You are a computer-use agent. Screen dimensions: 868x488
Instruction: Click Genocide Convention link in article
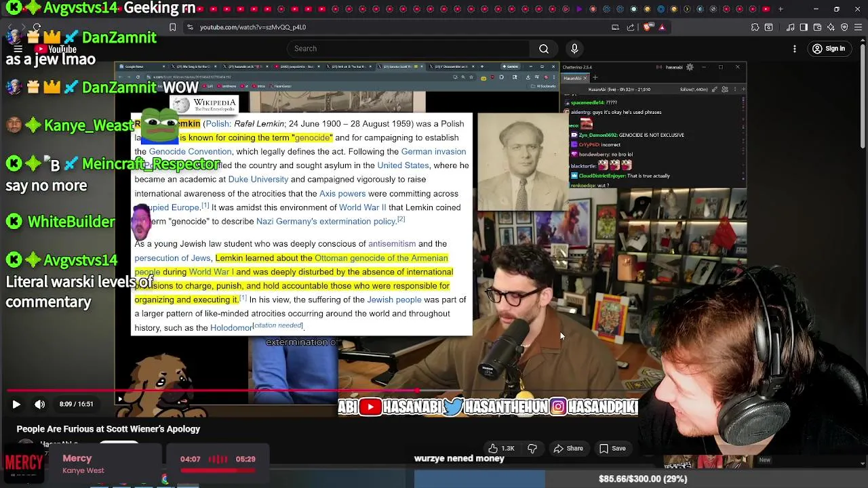(190, 152)
